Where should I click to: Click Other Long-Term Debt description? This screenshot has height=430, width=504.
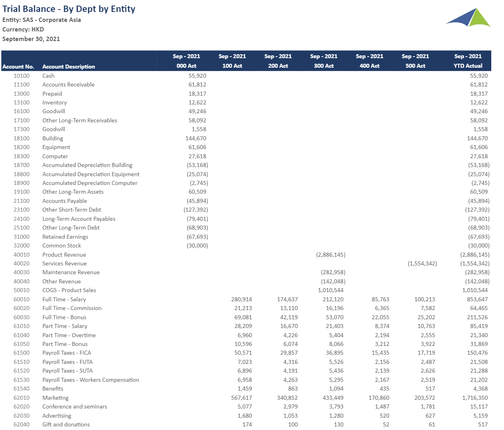(71, 228)
